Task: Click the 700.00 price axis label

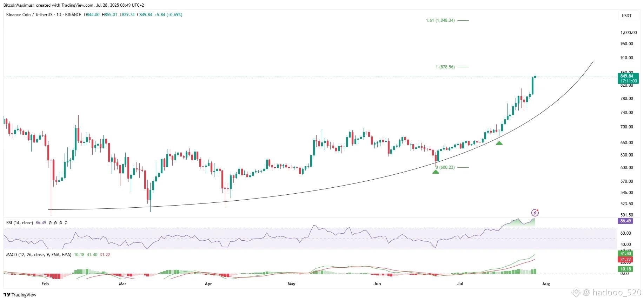Action: click(x=626, y=127)
